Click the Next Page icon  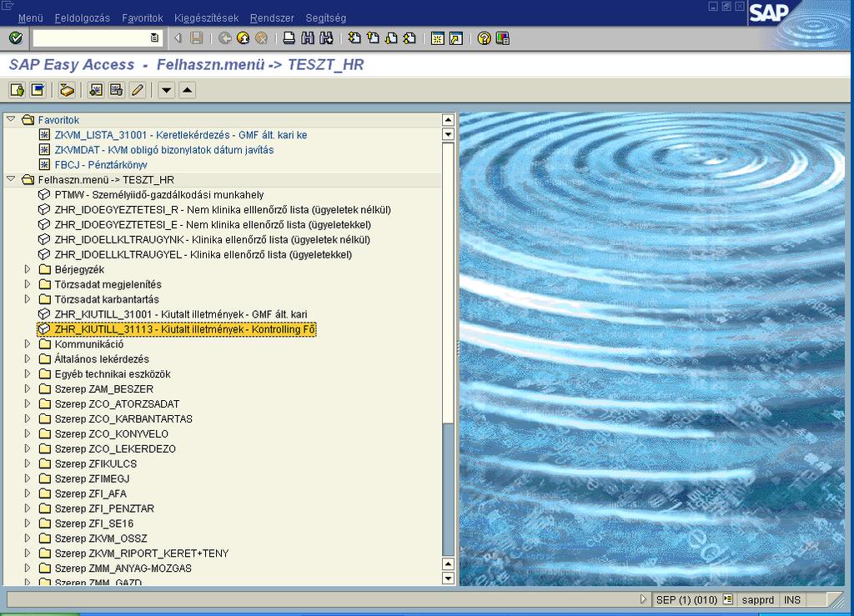click(x=391, y=38)
